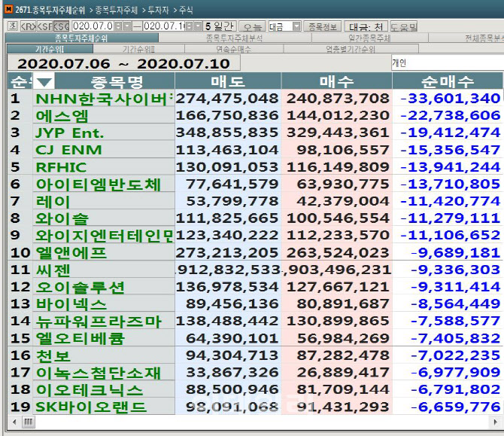Click the end date spinner arrows
Image resolution: width=504 pixels, height=436 pixels.
(x=190, y=26)
